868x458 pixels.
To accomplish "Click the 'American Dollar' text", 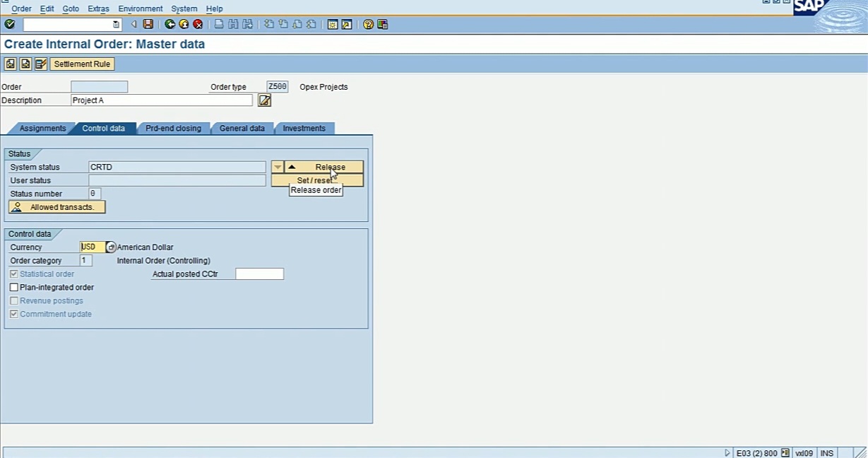I will click(x=145, y=247).
